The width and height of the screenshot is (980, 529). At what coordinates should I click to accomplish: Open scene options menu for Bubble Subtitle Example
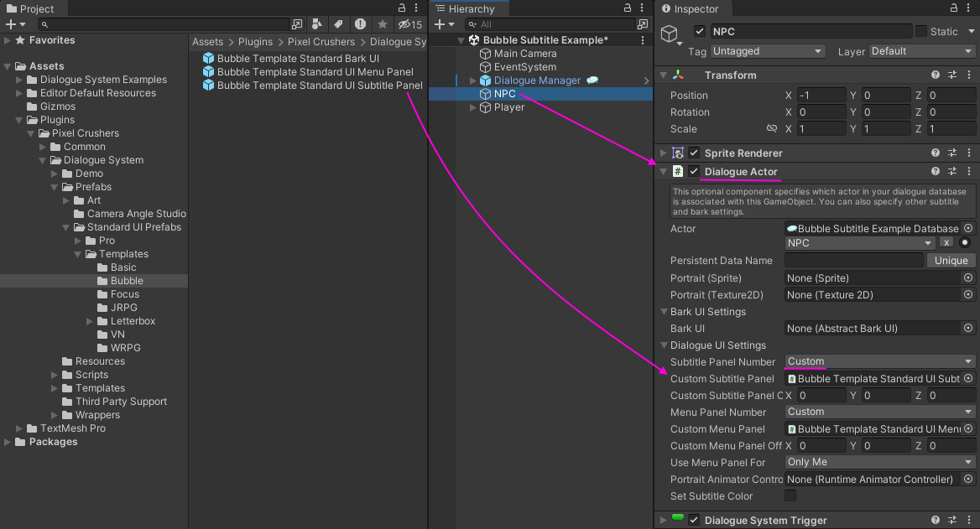click(x=643, y=40)
